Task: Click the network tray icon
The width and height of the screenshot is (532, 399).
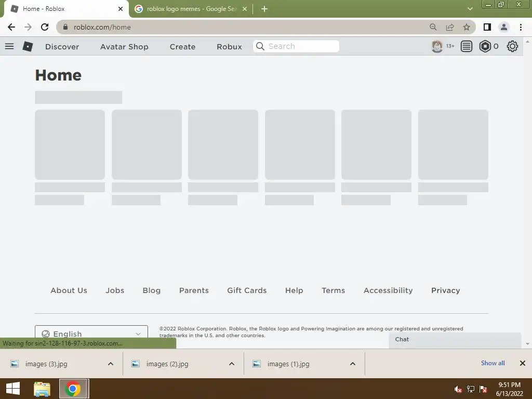Action: coord(471,389)
